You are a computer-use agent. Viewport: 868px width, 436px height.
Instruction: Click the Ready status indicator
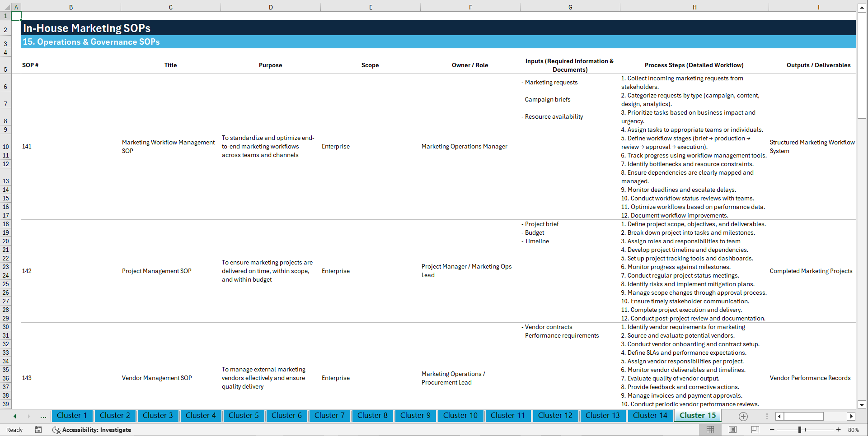click(x=14, y=430)
